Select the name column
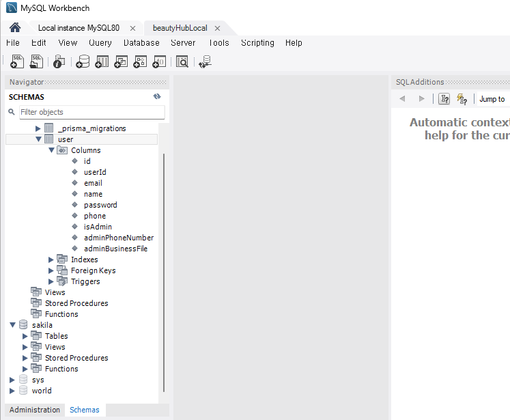 click(x=93, y=194)
